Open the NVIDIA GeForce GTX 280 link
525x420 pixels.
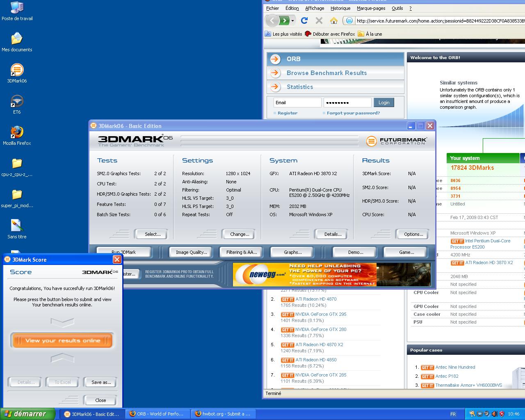[321, 329]
